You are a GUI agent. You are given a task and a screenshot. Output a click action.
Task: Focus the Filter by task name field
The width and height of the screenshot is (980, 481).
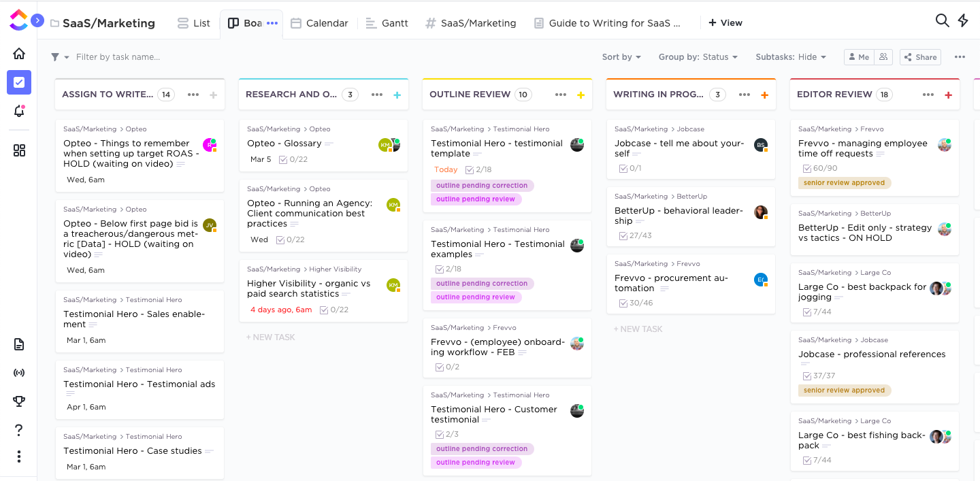click(118, 57)
